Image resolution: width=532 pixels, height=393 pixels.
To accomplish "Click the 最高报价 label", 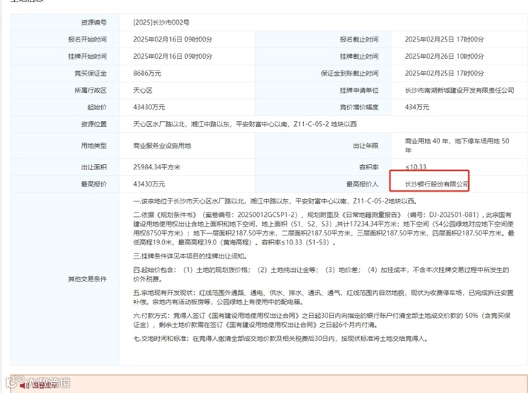I will coord(94,184).
